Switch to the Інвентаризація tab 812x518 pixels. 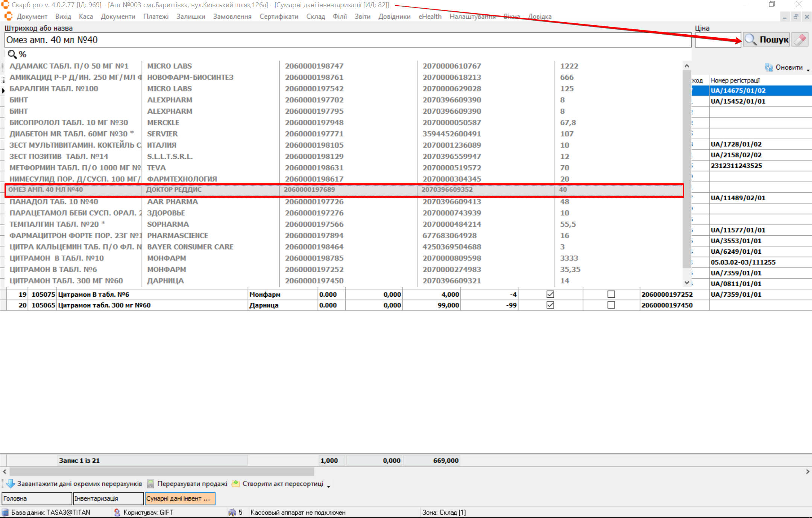[108, 498]
